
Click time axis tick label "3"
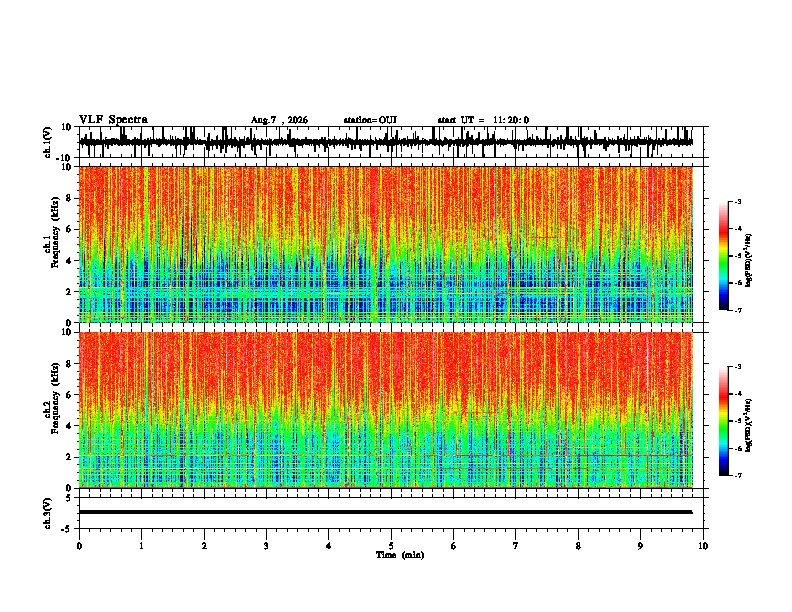266,546
